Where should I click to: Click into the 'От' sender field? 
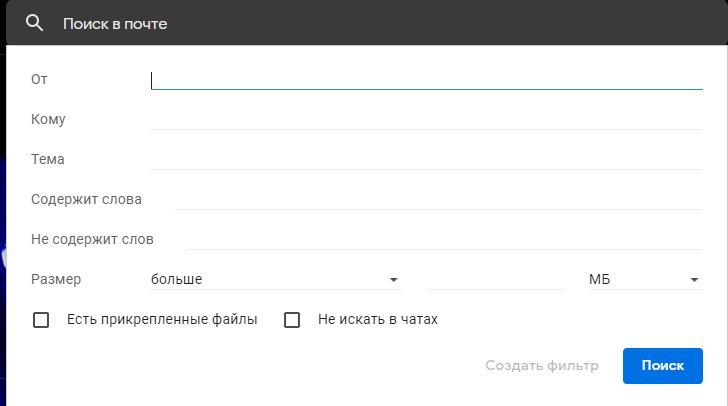[427, 79]
